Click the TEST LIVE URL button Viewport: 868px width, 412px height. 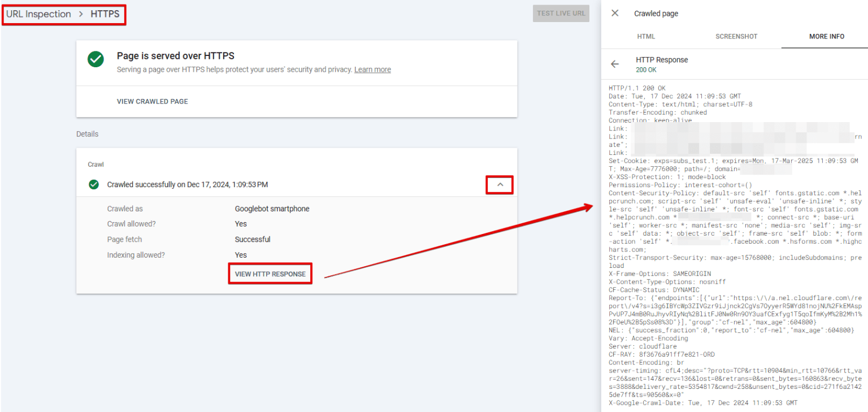point(561,12)
